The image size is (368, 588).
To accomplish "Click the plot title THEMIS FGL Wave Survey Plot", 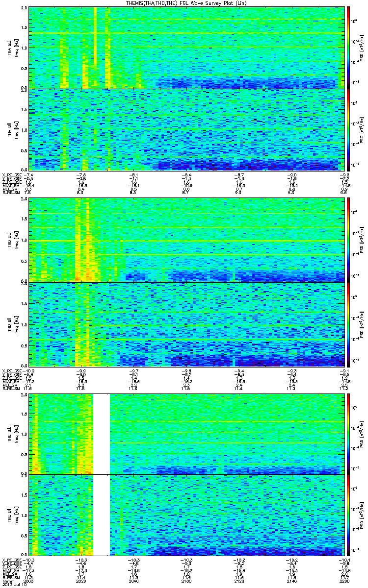I will 186,3.
